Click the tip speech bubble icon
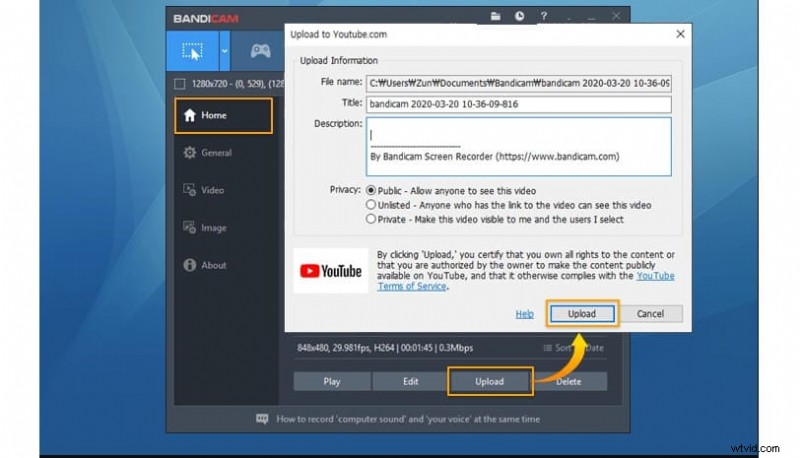 (262, 419)
